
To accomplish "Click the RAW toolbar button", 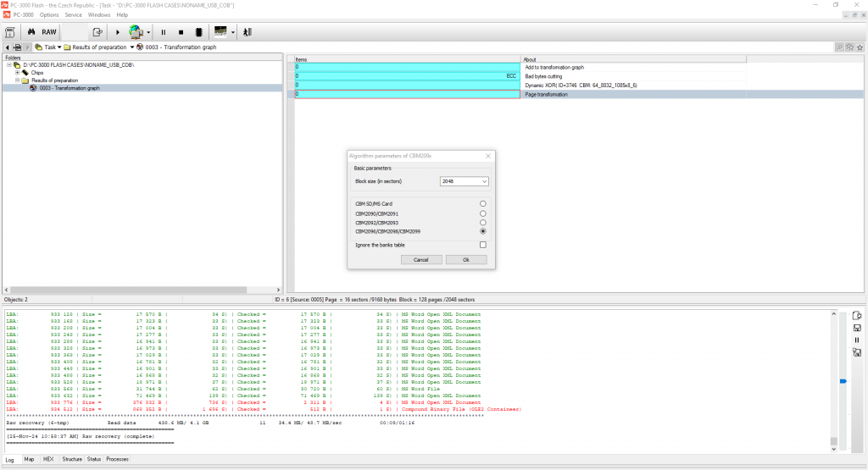I will (x=49, y=31).
